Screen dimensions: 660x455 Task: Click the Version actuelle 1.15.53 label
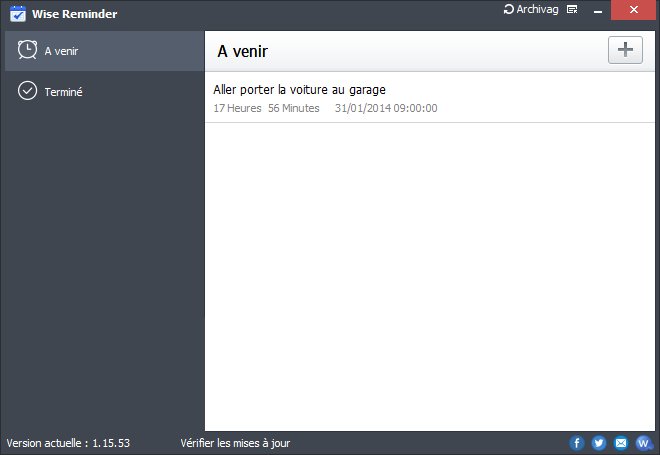click(68, 443)
